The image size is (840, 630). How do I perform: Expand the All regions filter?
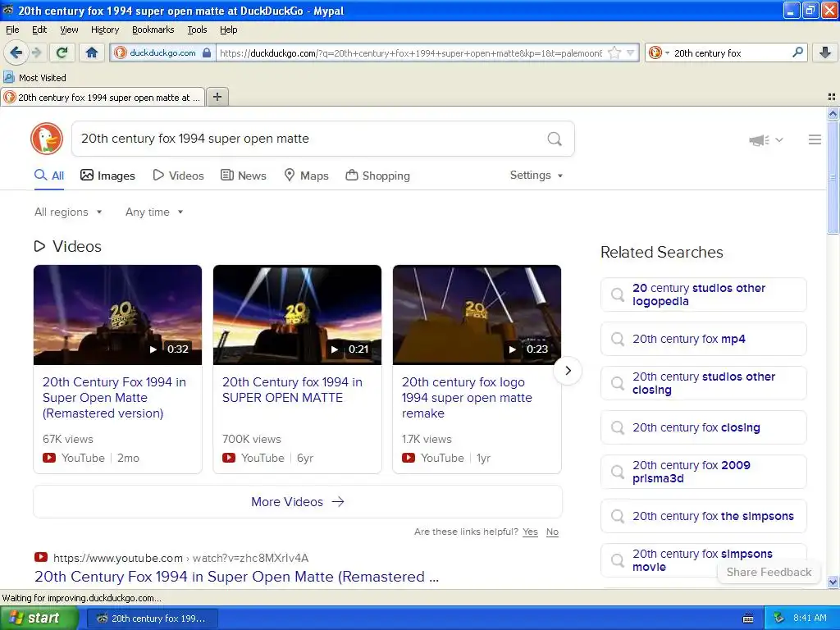coord(68,212)
